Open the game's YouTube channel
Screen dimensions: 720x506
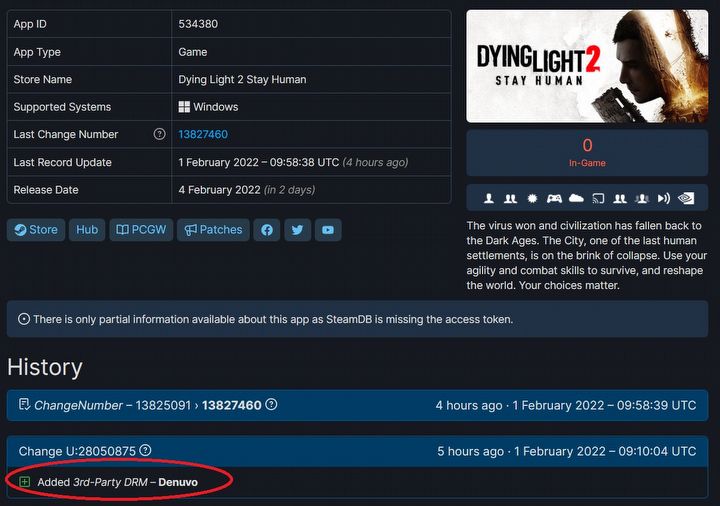[x=328, y=230]
